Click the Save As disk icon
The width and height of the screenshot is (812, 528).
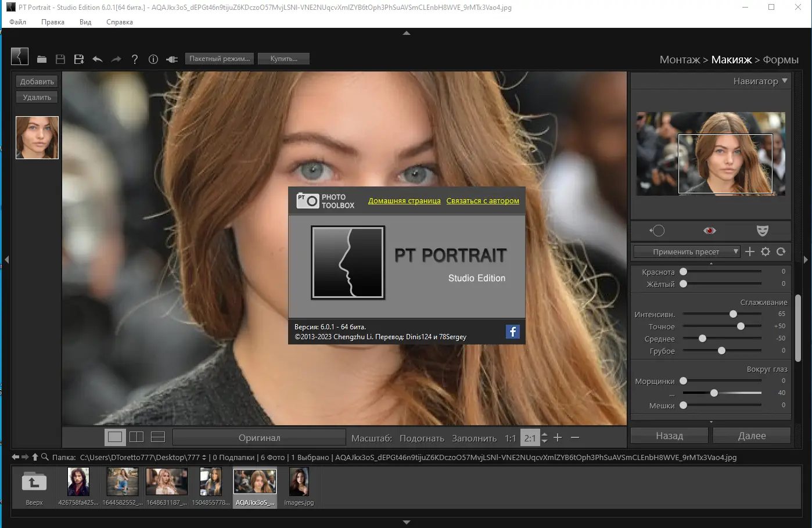click(79, 59)
